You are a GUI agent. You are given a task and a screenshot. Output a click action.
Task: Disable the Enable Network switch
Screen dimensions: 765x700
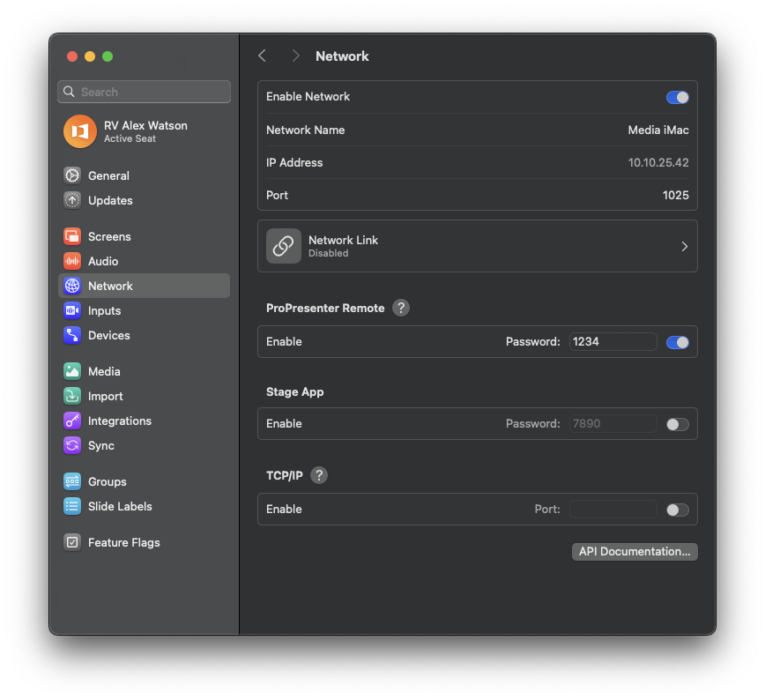click(x=677, y=97)
